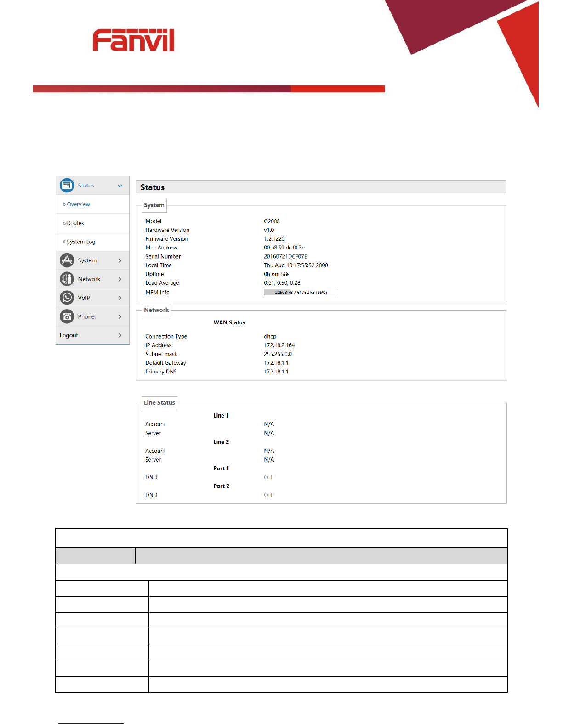Image resolution: width=563 pixels, height=728 pixels.
Task: Expand the Network menu arrow
Action: click(120, 279)
